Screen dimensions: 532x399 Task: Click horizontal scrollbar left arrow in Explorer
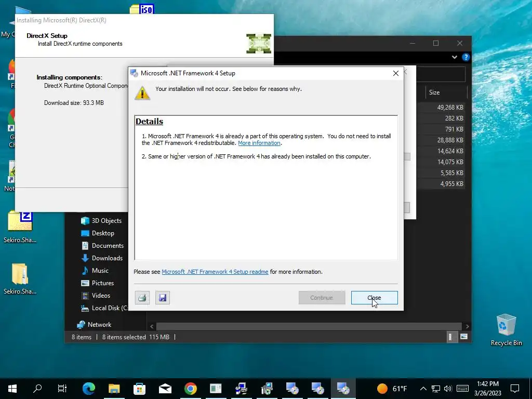tap(152, 326)
